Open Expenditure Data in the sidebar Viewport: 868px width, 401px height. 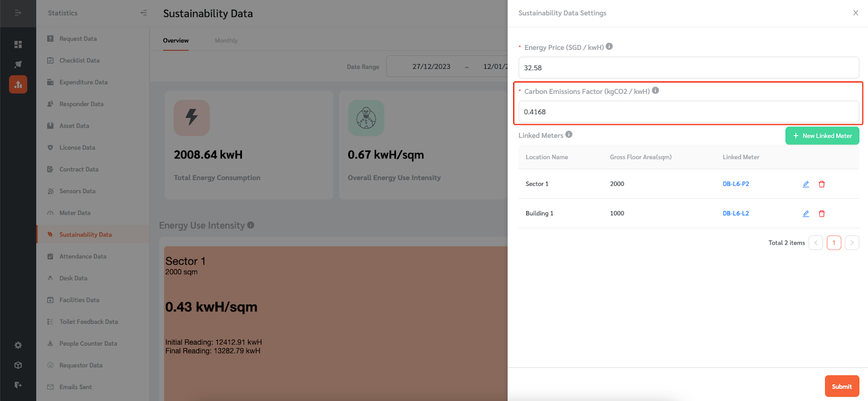[84, 82]
